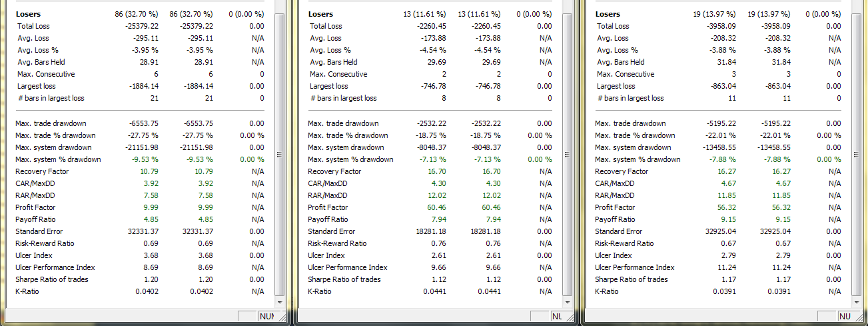
Task: Click Avg. Loss % label beside -3.95 %
Action: pos(38,50)
